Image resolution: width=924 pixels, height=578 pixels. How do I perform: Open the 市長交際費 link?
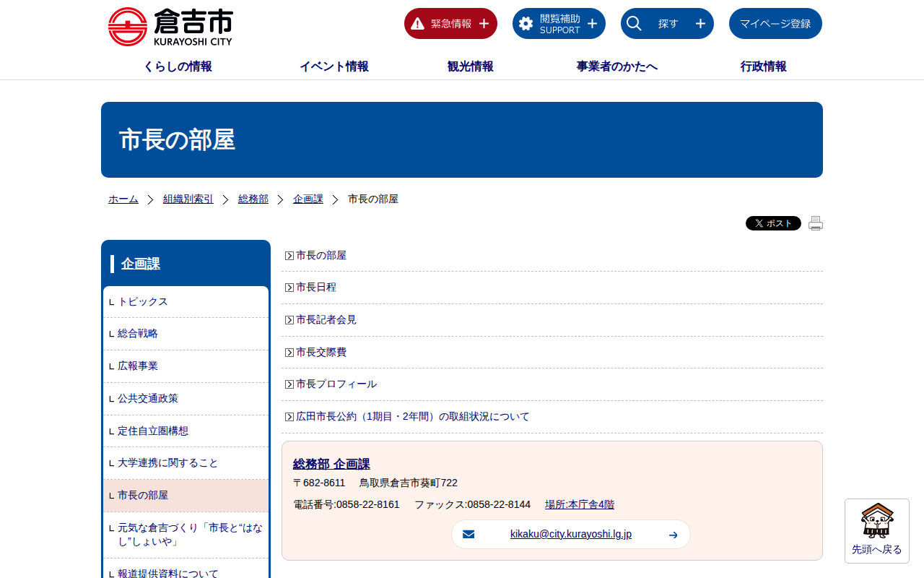click(x=321, y=353)
